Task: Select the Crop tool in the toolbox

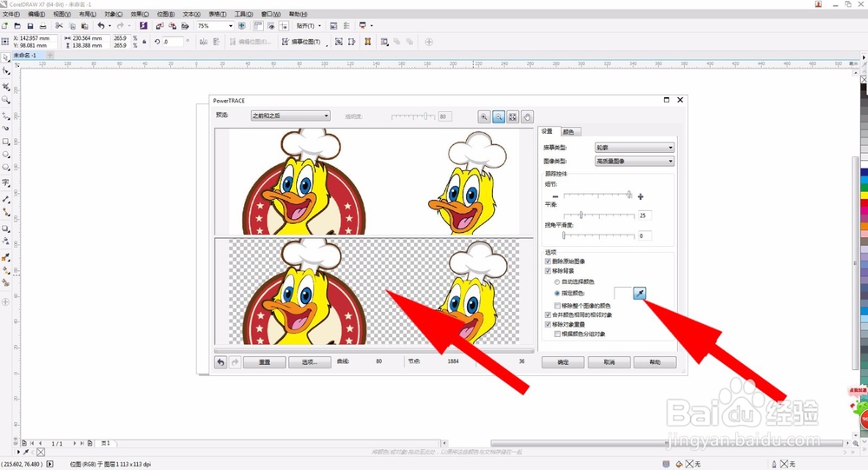Action: tap(5, 86)
